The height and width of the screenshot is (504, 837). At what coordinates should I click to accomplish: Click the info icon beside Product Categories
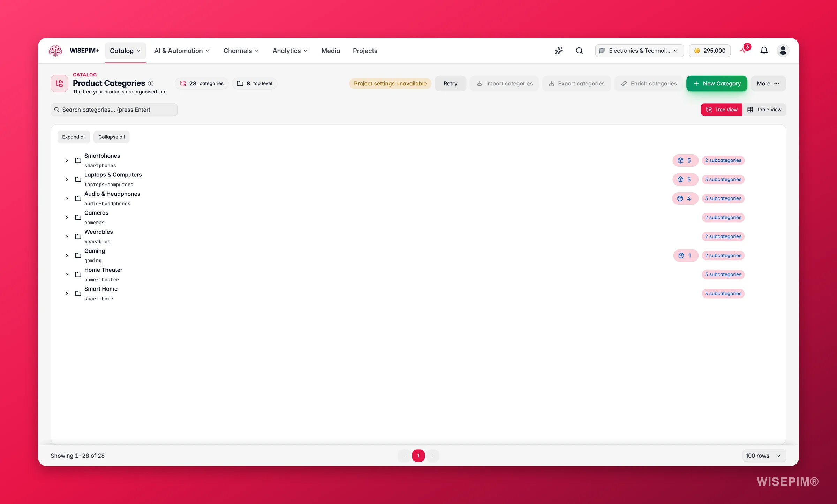[151, 83]
